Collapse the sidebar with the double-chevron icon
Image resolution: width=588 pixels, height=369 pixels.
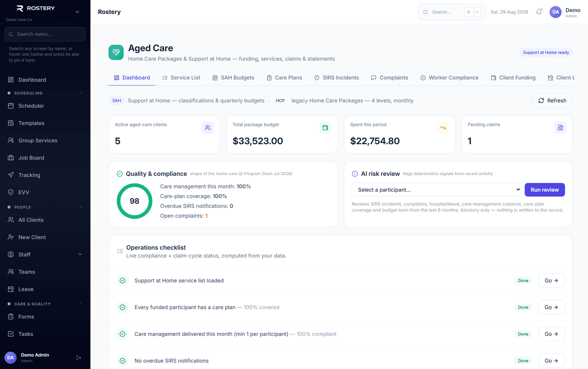(77, 12)
